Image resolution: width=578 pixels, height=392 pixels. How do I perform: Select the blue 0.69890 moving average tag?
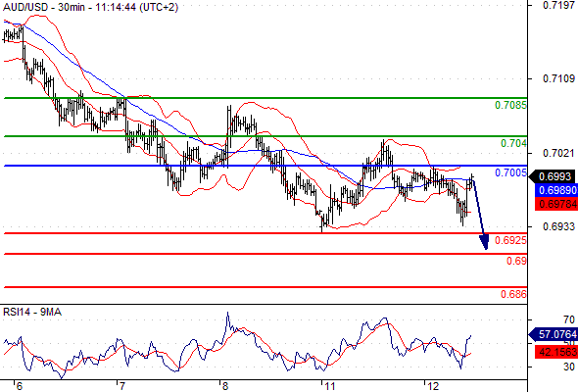pyautogui.click(x=556, y=190)
